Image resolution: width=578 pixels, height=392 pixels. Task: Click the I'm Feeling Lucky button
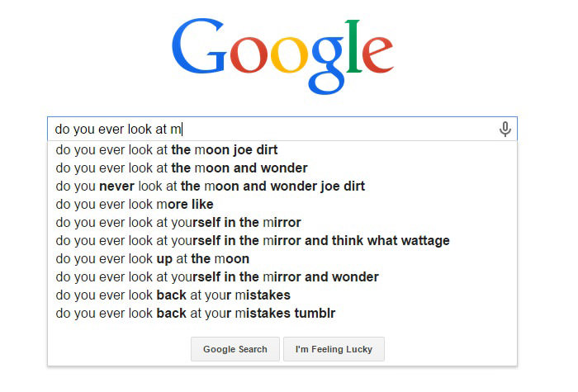tap(334, 349)
